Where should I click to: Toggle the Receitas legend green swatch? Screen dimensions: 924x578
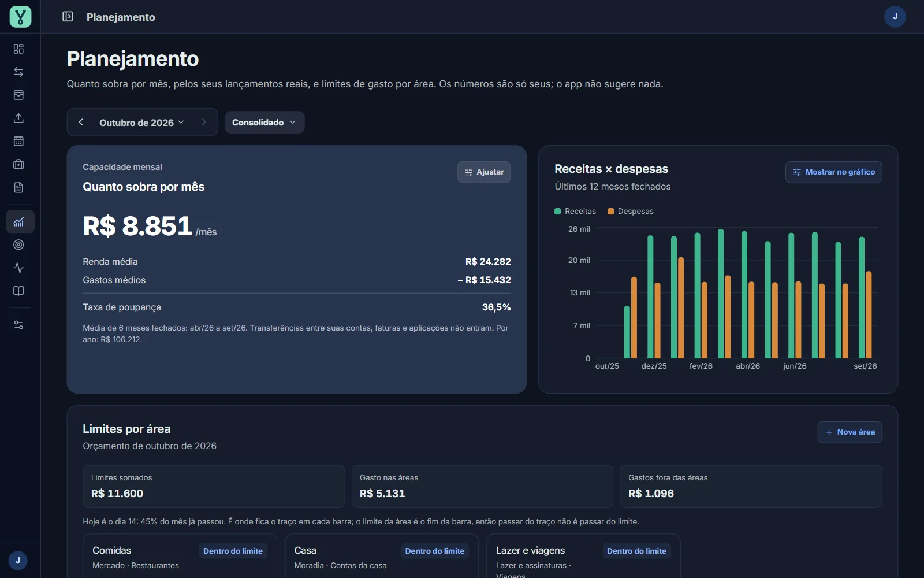pyautogui.click(x=558, y=212)
